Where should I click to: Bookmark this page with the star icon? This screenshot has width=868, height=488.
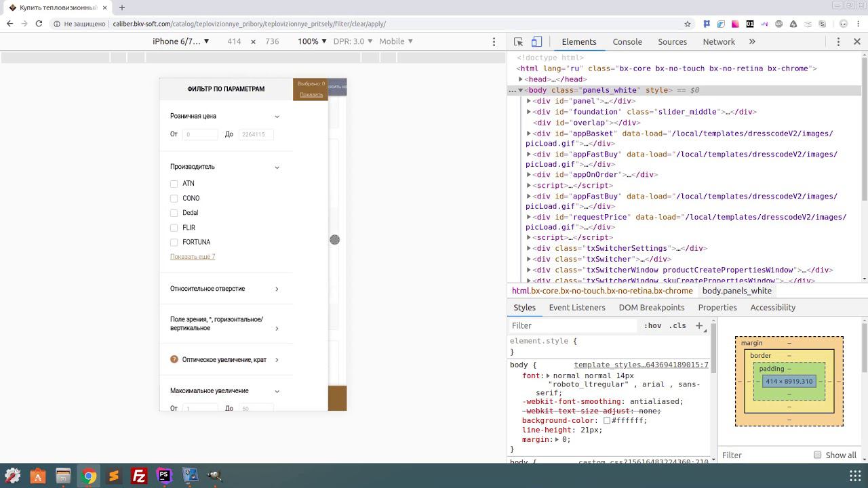click(688, 24)
